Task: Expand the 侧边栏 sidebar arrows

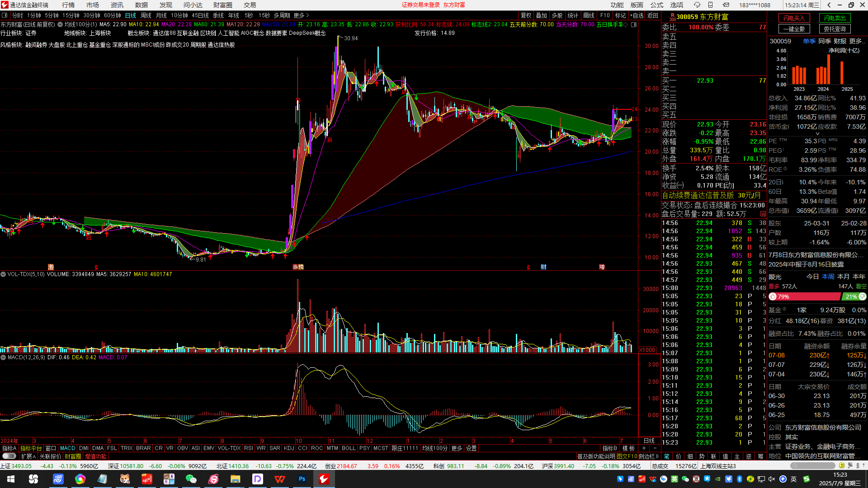Action: pyautogui.click(x=649, y=456)
